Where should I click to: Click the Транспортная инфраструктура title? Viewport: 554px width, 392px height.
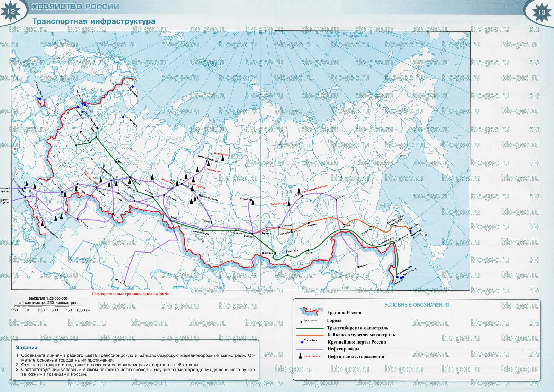click(x=94, y=21)
